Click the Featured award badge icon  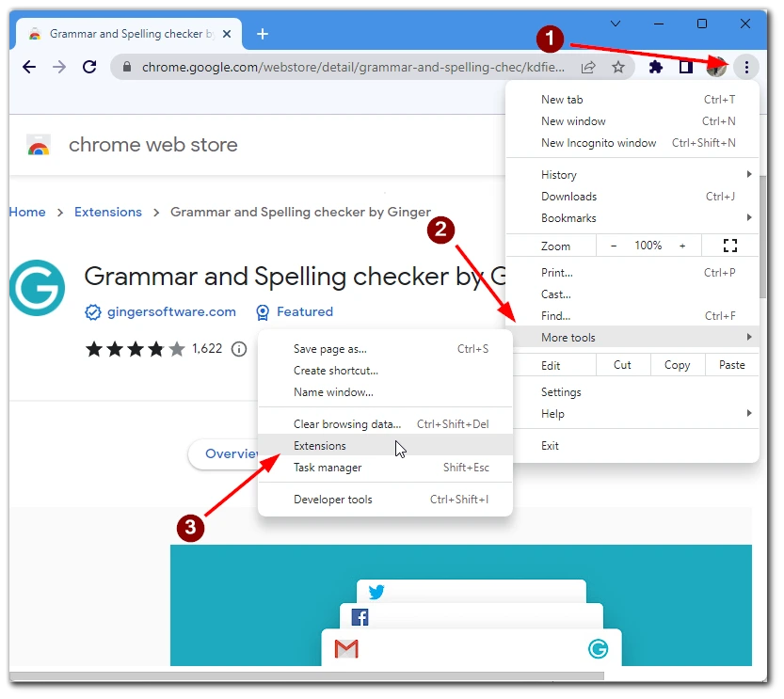(263, 312)
